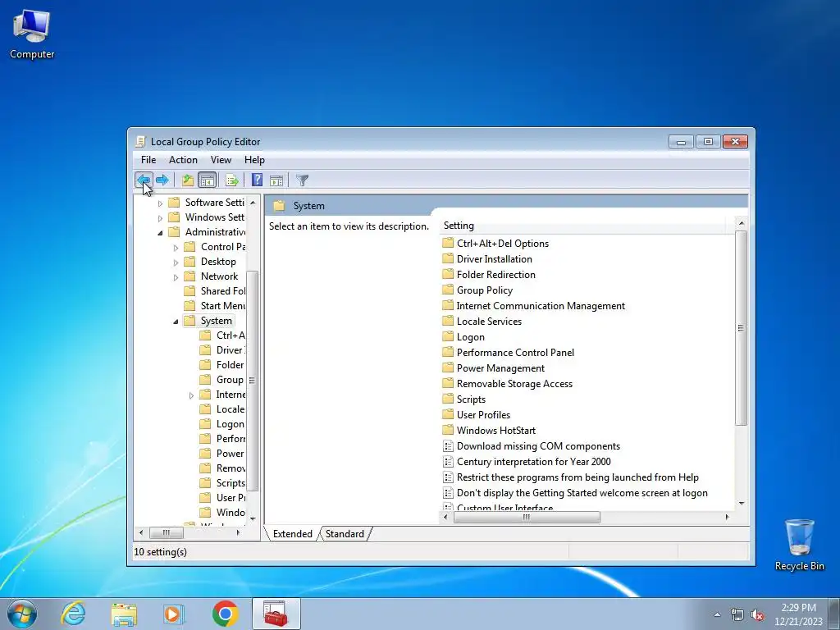840x630 pixels.
Task: Select Don't display Getting Started welcome setting
Action: coord(575,492)
